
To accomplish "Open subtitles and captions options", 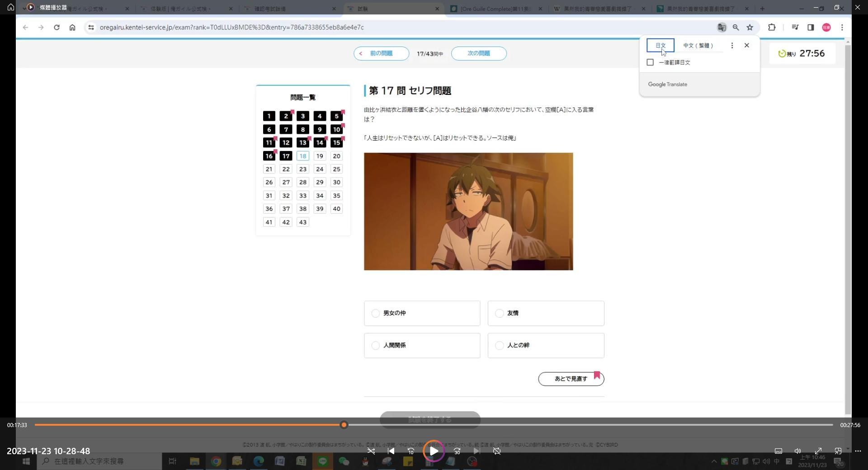I will [778, 451].
